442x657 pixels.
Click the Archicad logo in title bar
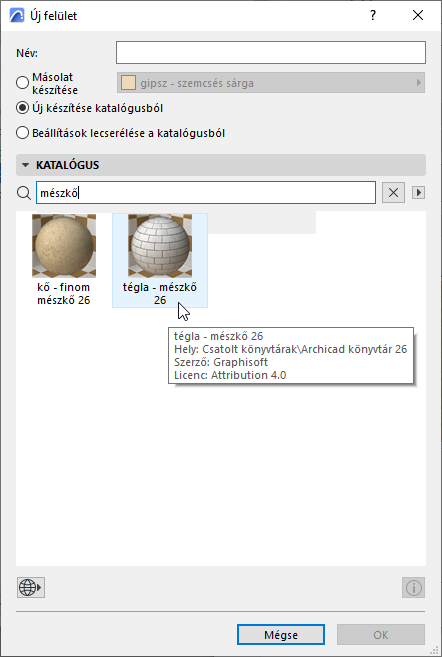click(17, 16)
